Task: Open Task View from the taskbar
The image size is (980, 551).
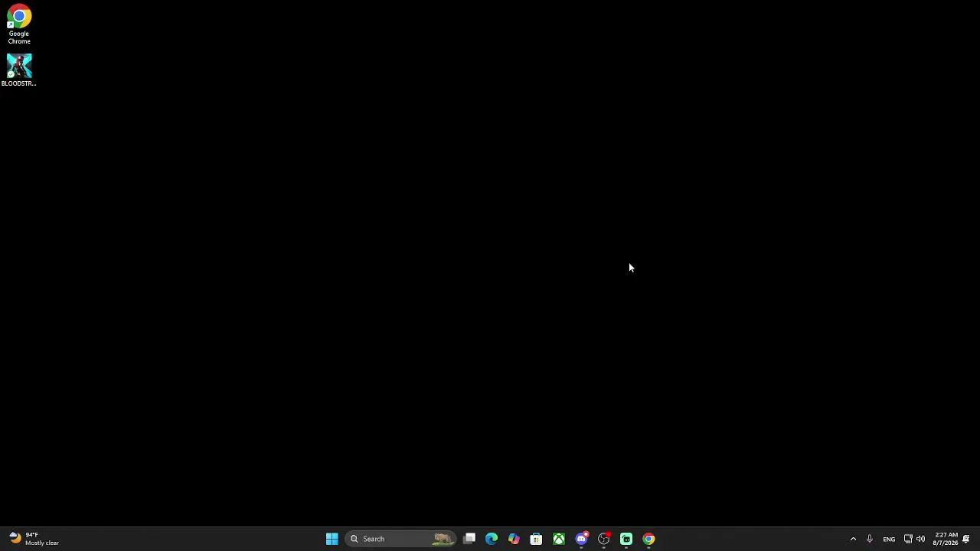Action: pyautogui.click(x=469, y=539)
